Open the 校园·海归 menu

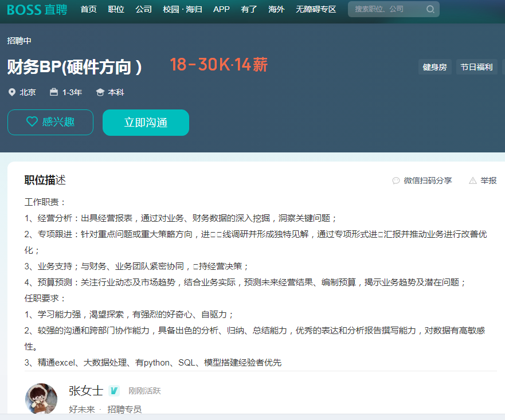[x=182, y=9]
